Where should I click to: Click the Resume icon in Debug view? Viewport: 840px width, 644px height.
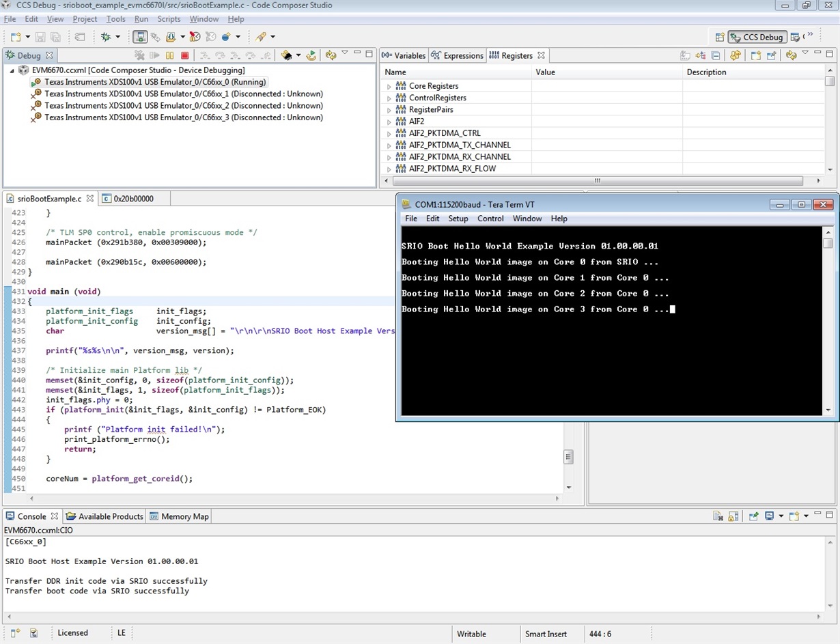click(x=156, y=55)
